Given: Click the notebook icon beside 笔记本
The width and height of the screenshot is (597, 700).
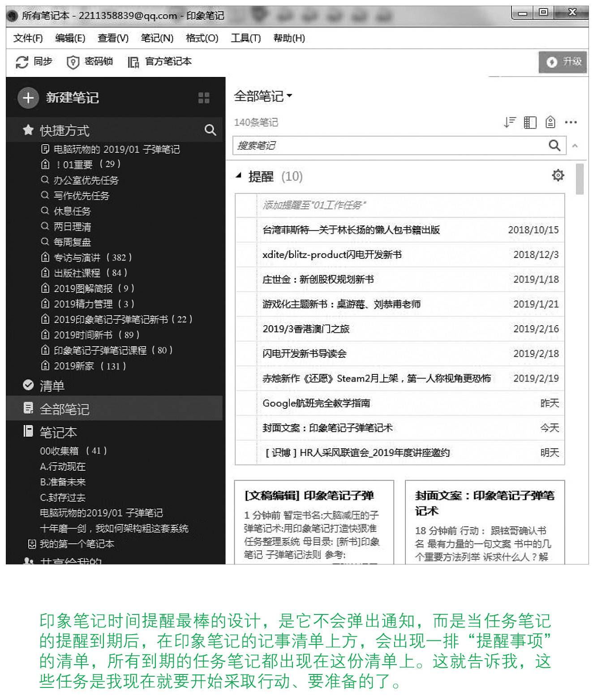Looking at the screenshot, I should pyautogui.click(x=28, y=431).
